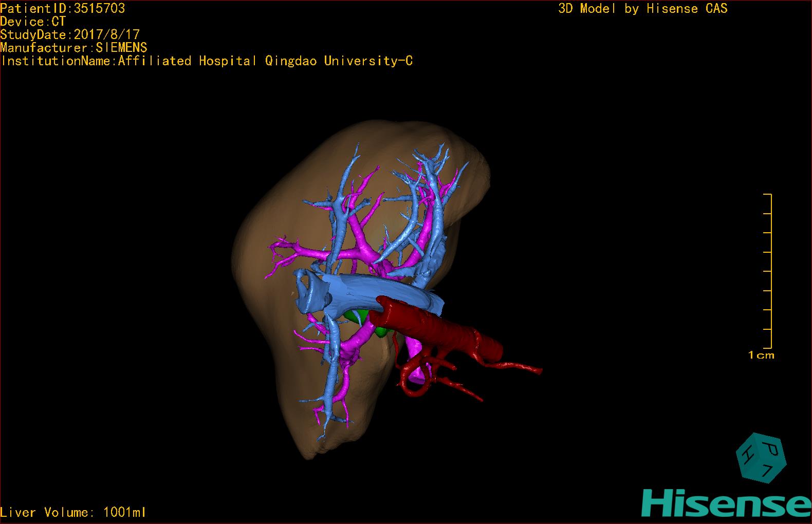Click the InstitutionName text line
The width and height of the screenshot is (812, 524).
click(x=207, y=61)
